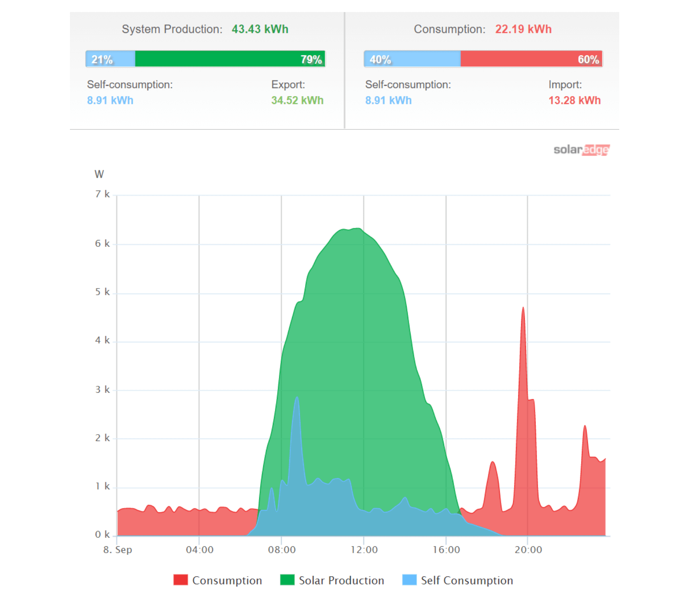Click the Export label

[x=288, y=84]
